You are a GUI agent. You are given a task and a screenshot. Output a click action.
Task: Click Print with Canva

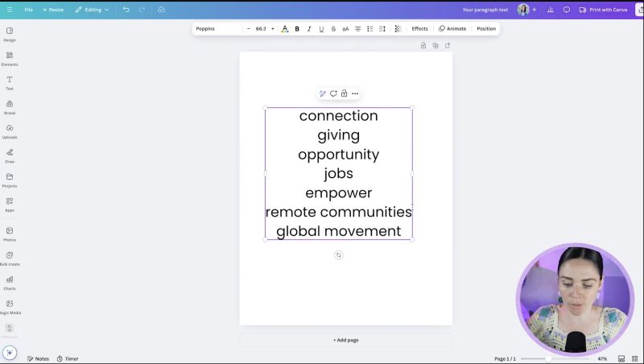tap(603, 10)
